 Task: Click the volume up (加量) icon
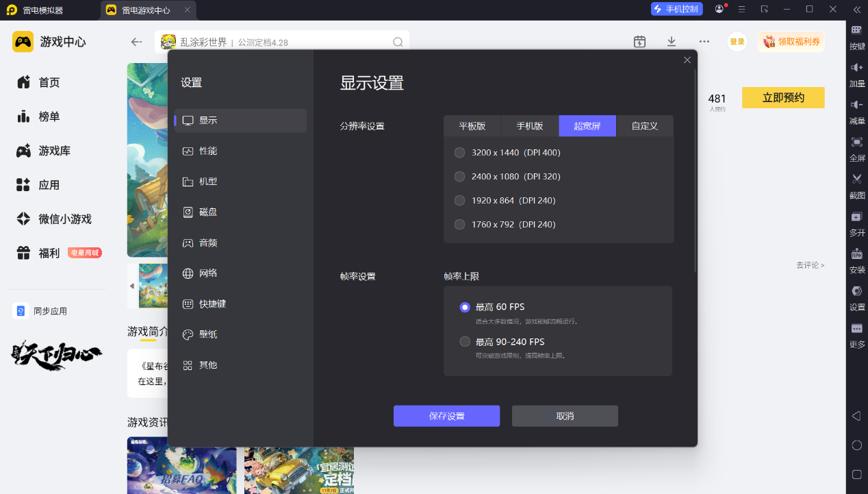pyautogui.click(x=856, y=68)
